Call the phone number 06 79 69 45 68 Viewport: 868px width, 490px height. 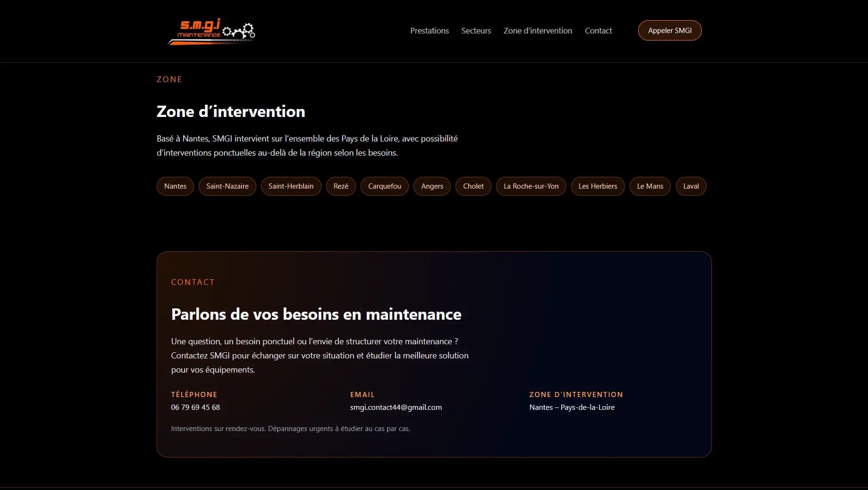coord(195,407)
